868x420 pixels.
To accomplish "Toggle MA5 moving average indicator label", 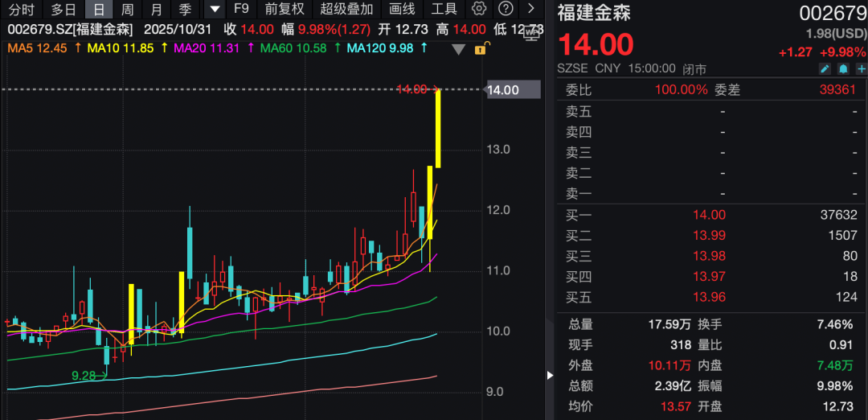I will [x=38, y=48].
